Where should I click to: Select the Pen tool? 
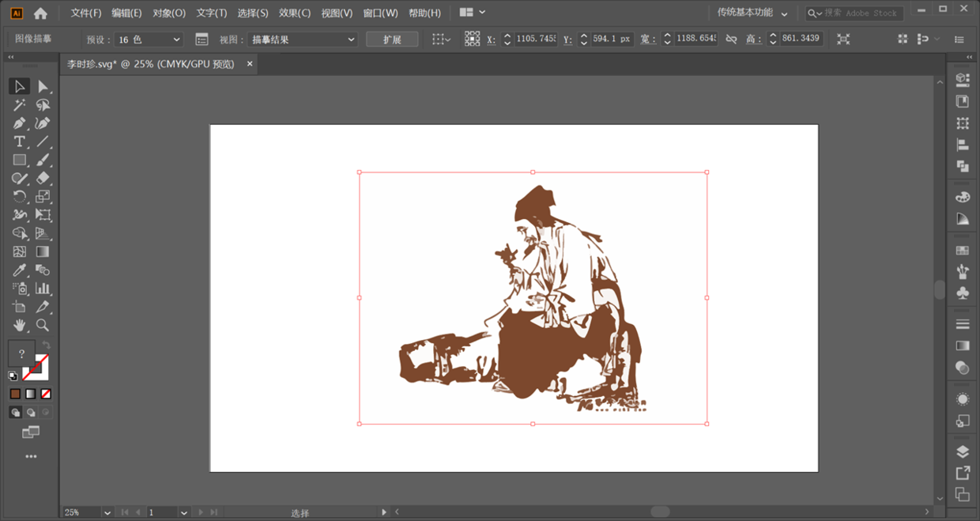(20, 123)
